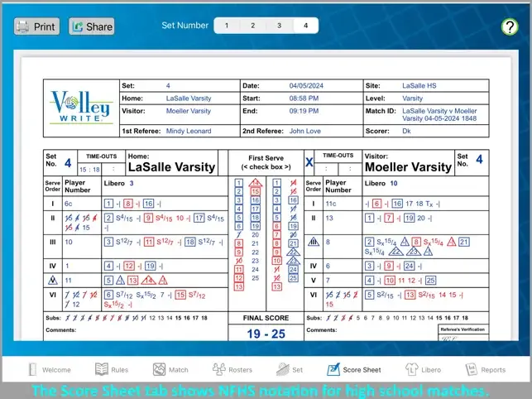Click the Home value LaSalle Varsity in header
The width and height of the screenshot is (532, 399).
pos(189,99)
